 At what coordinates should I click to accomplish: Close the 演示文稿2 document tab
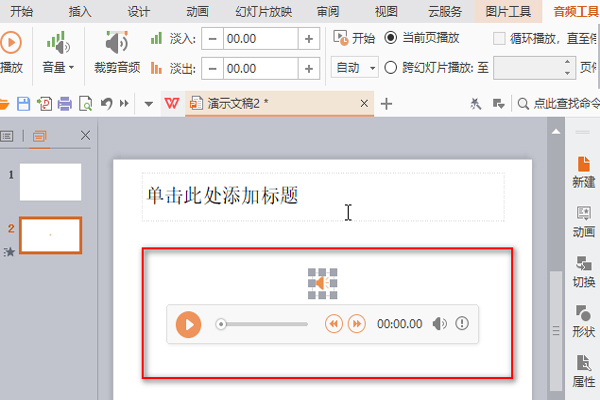(x=364, y=103)
